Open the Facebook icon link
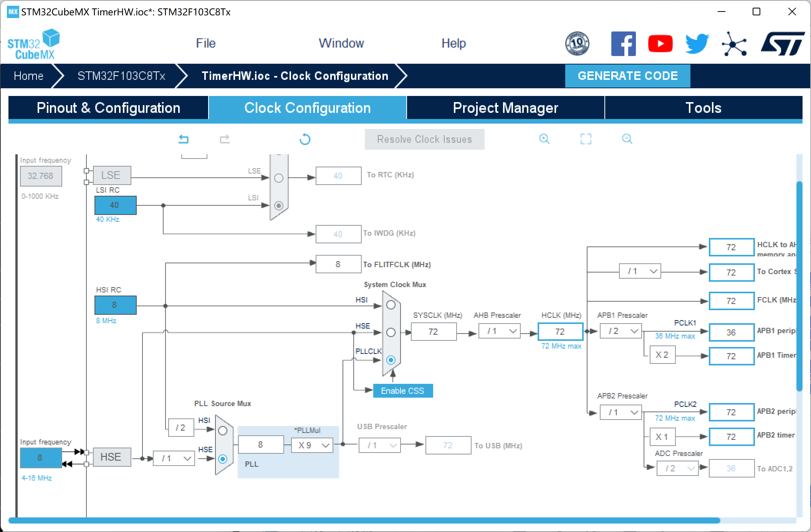Viewport: 811px width, 532px height. click(623, 43)
